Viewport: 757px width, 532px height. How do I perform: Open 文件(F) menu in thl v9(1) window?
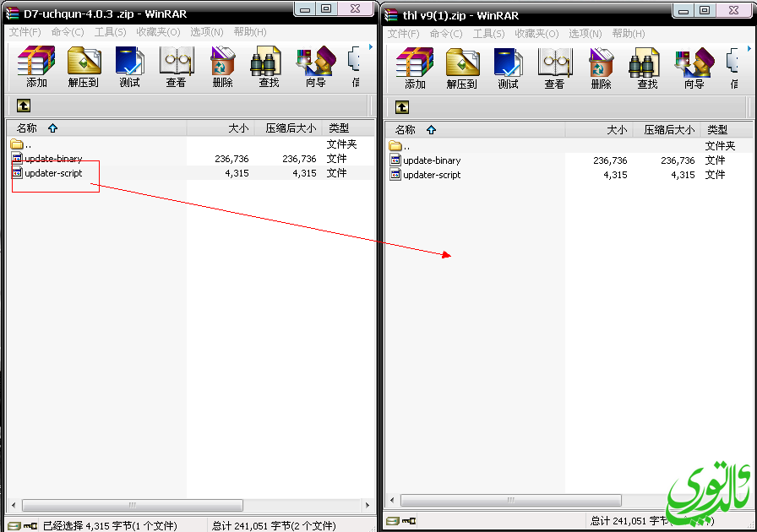(404, 34)
